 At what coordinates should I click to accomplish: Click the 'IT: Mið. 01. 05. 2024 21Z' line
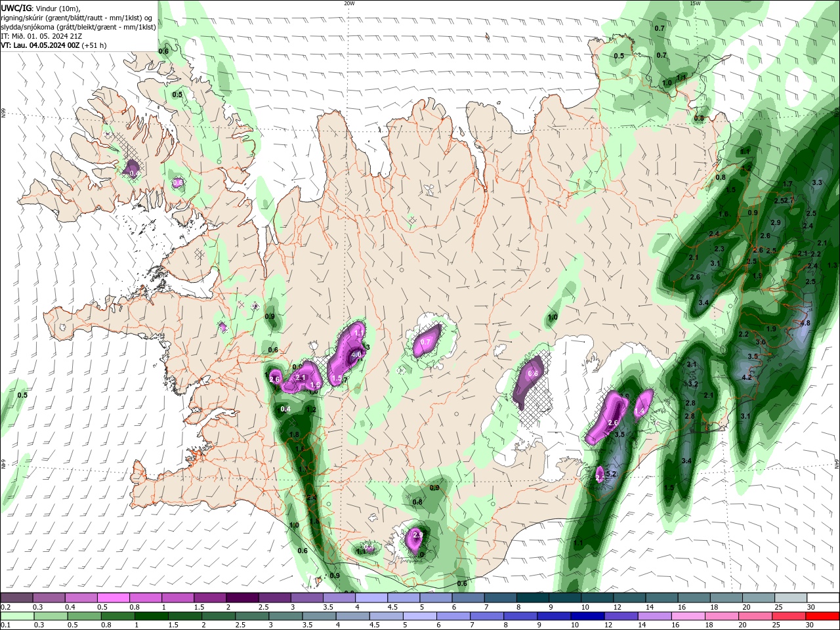[41, 36]
